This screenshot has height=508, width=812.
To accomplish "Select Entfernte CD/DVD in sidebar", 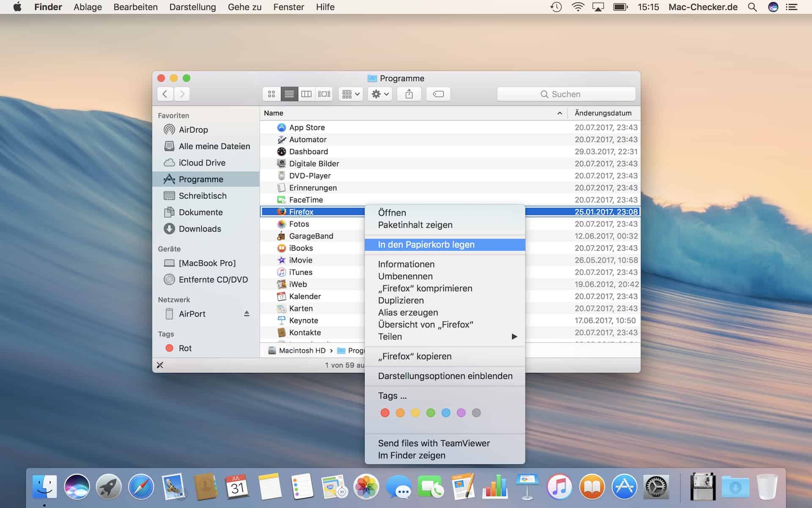I will [x=206, y=279].
